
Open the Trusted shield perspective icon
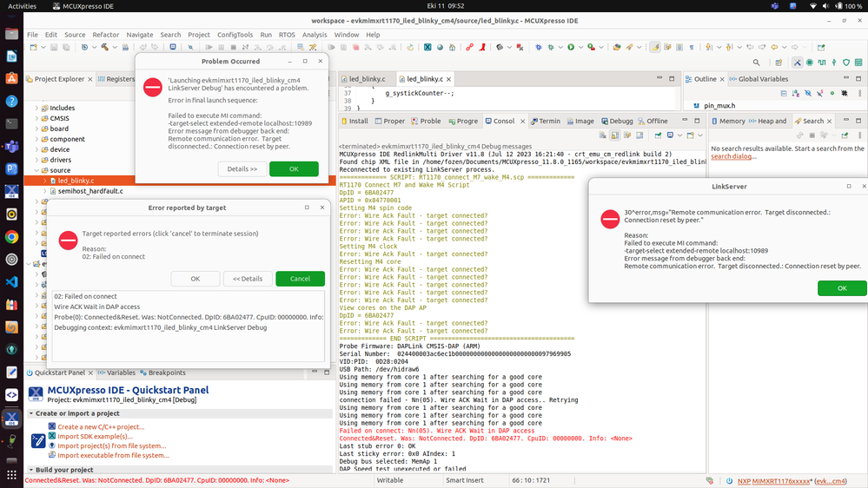coord(846,63)
